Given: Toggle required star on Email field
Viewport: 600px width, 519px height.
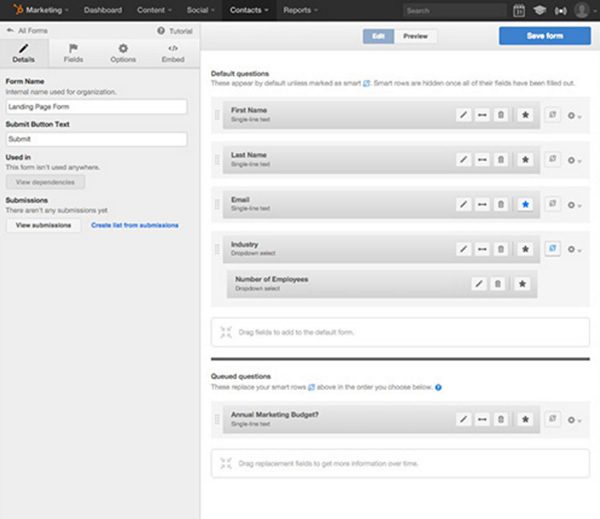Looking at the screenshot, I should click(525, 204).
